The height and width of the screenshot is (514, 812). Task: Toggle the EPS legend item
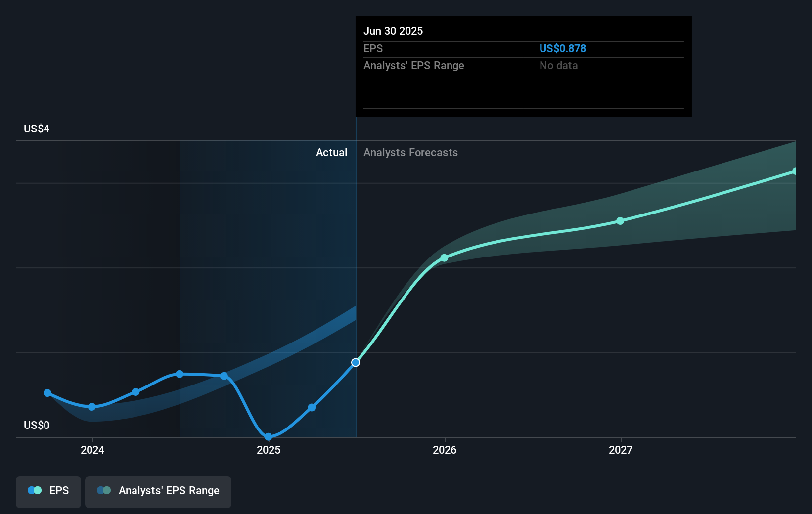click(x=48, y=492)
